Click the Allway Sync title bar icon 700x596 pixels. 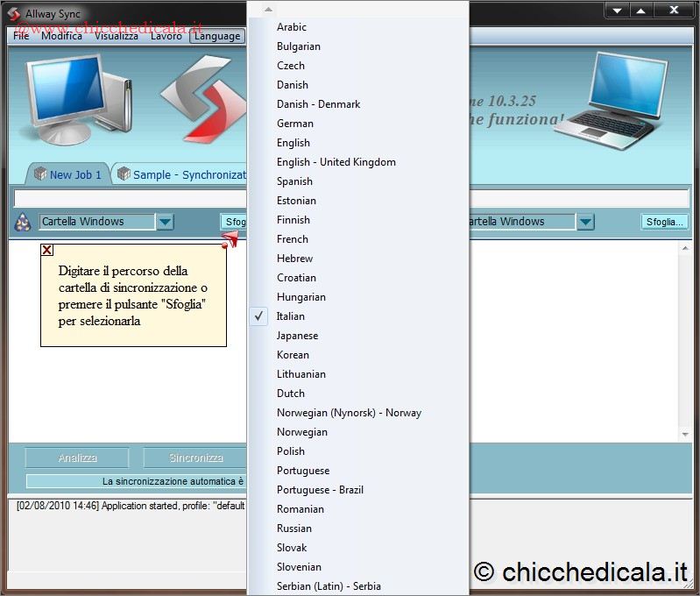tap(13, 12)
